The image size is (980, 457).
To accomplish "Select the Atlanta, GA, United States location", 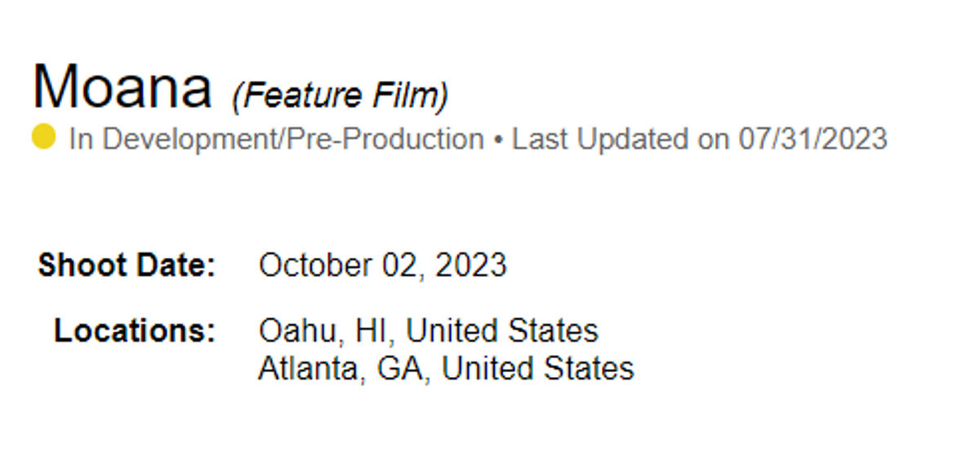I will point(446,369).
